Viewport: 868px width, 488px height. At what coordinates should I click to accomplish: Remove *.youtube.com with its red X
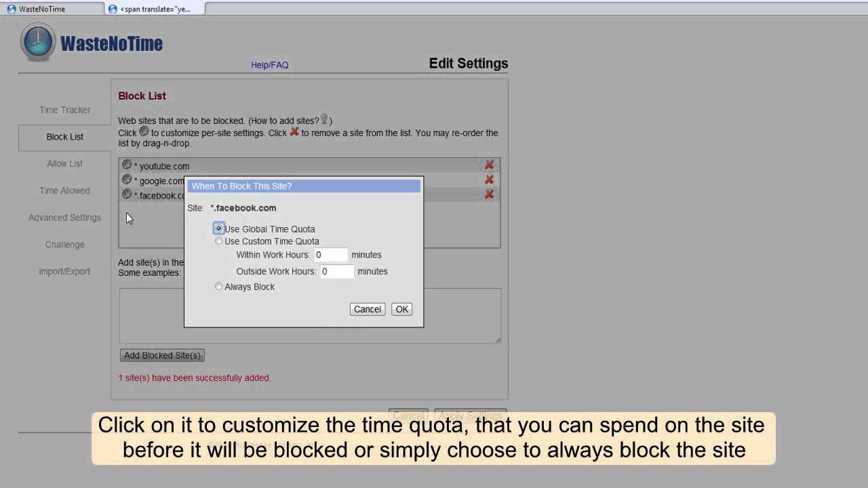[489, 165]
